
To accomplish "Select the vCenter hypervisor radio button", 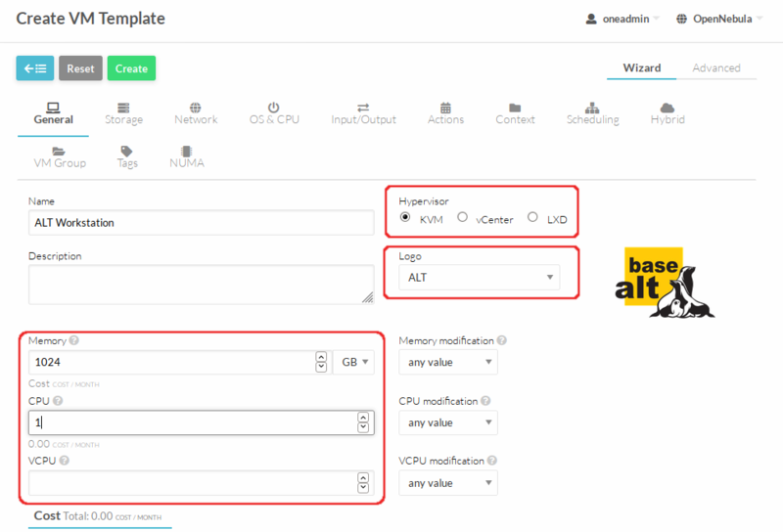I will point(462,217).
